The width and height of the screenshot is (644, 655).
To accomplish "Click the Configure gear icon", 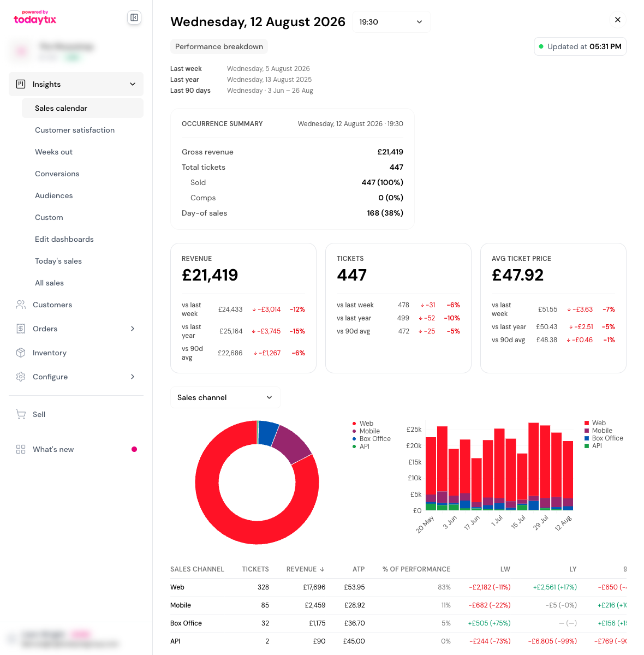I will [21, 377].
